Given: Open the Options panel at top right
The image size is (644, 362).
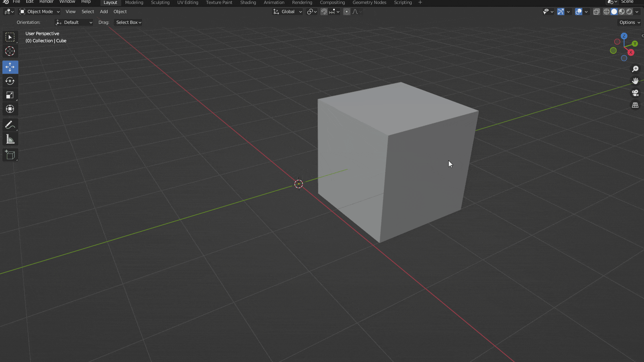Looking at the screenshot, I should click(629, 22).
